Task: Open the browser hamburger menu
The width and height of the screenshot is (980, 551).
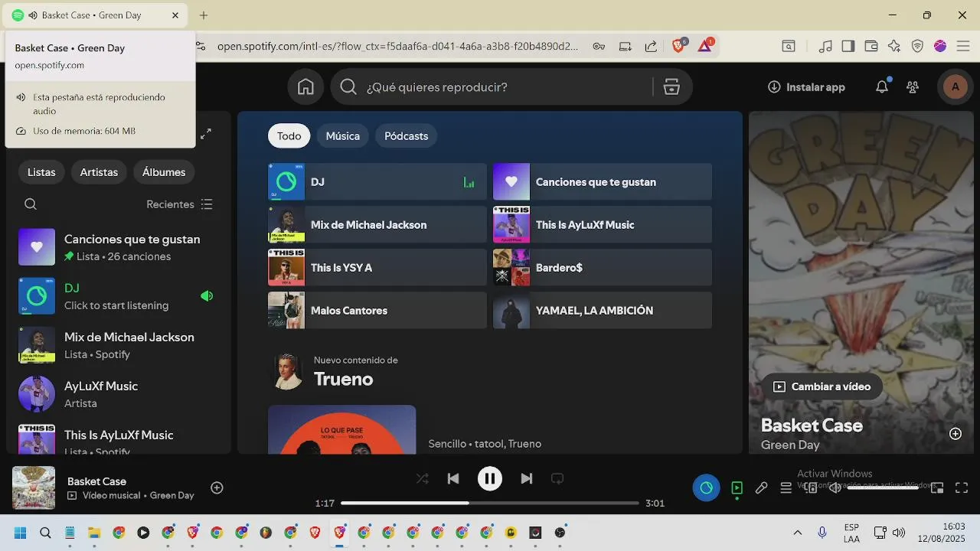Action: point(962,46)
